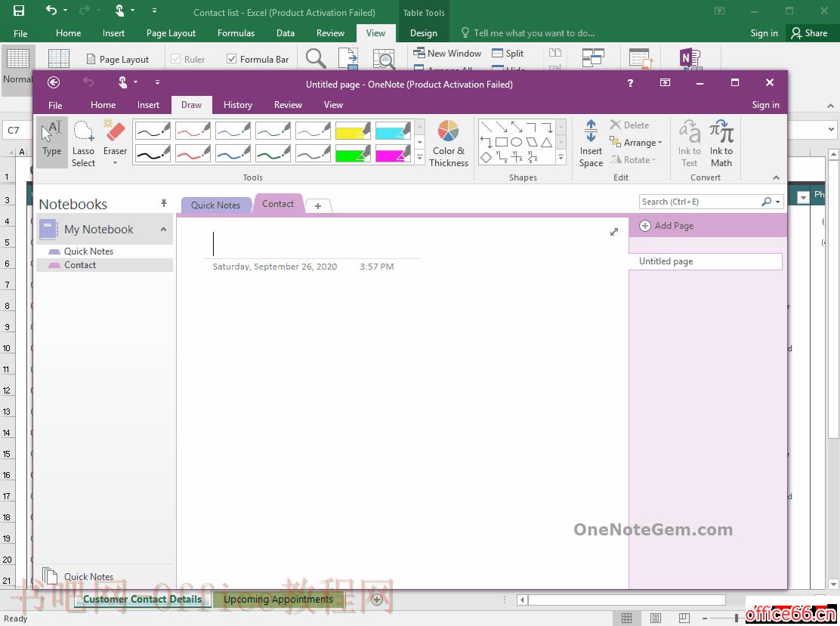Open the Quick Notes shortcut at pane bottom
Screen dimensions: 840x626
click(78, 576)
